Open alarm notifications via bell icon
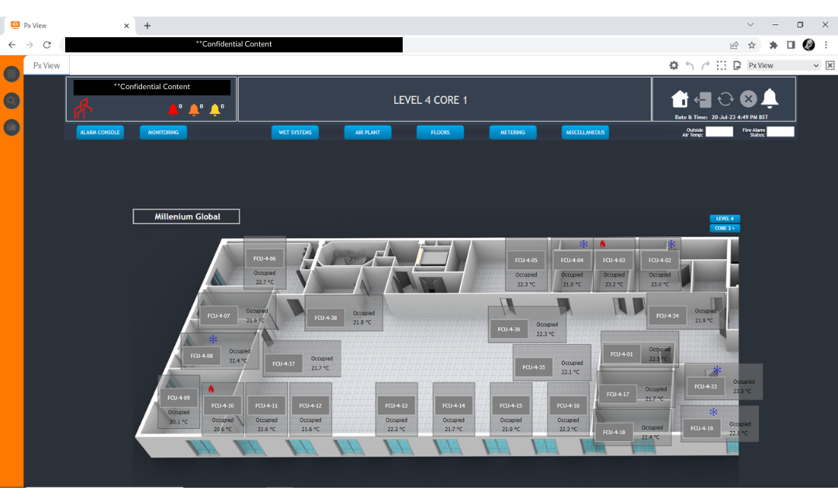The width and height of the screenshot is (838, 504). click(769, 99)
